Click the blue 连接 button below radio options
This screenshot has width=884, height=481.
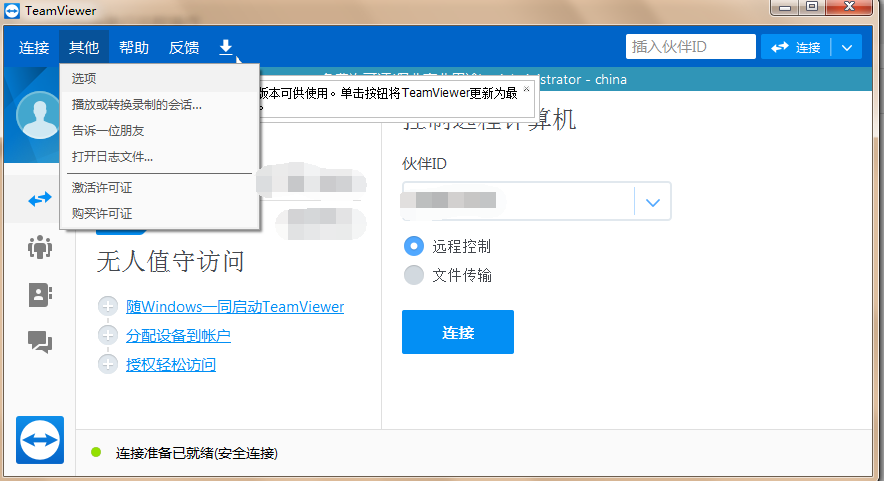click(x=458, y=332)
